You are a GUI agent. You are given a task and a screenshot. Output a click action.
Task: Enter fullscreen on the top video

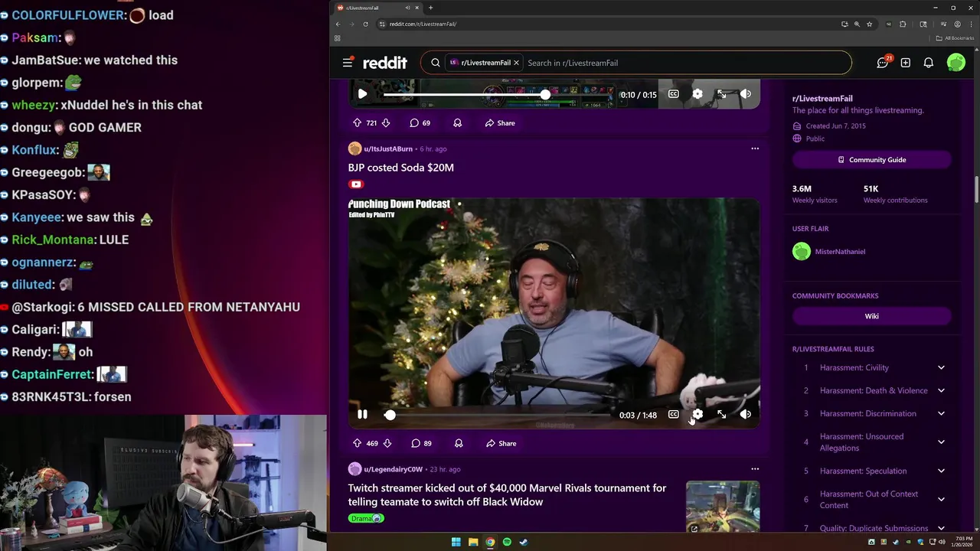(721, 94)
